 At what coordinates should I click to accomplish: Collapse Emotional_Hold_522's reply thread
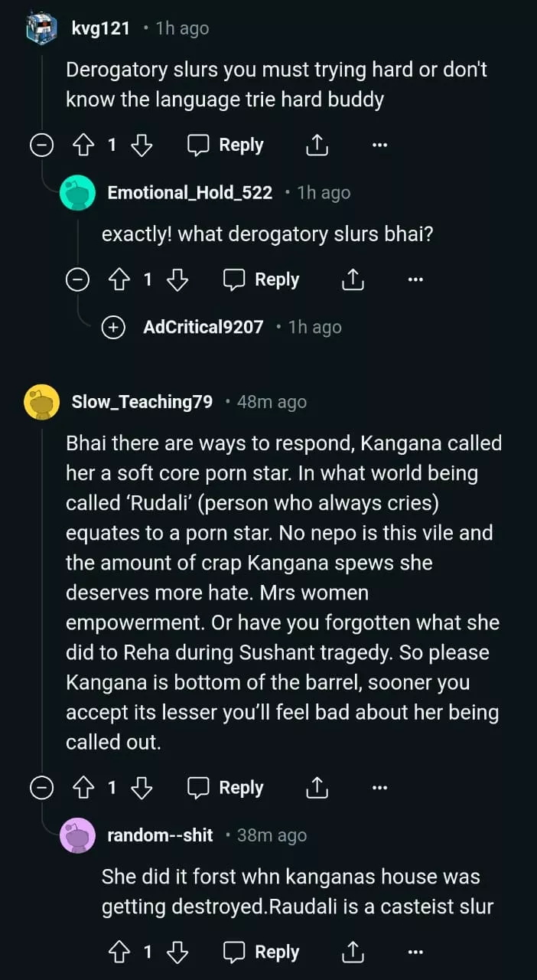pos(77,280)
